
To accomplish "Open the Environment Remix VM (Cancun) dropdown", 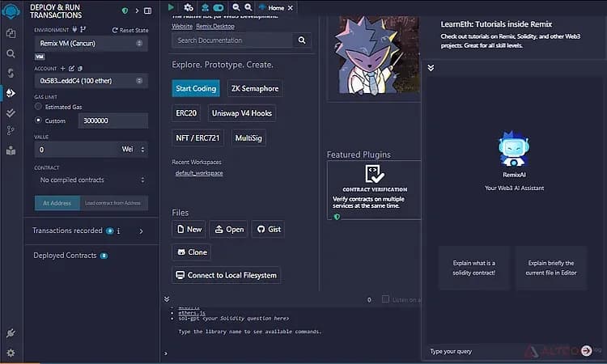I will (91, 44).
